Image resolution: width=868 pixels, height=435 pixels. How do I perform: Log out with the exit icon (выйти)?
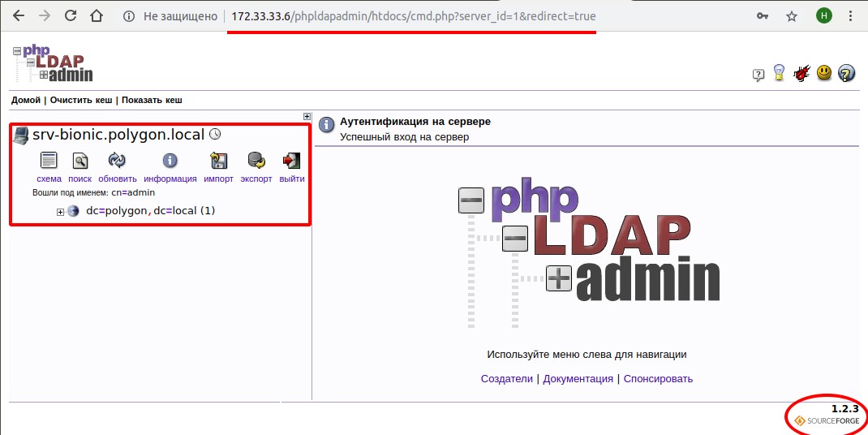click(292, 161)
